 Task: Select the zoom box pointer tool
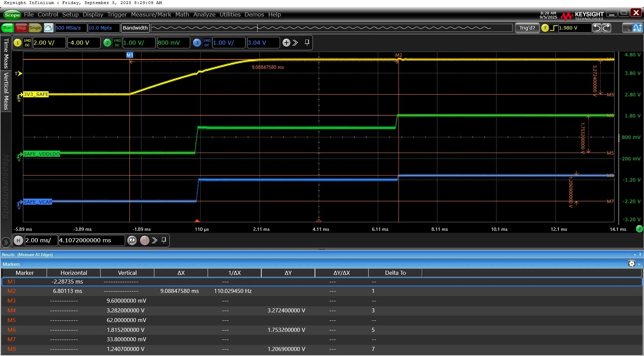627,28
